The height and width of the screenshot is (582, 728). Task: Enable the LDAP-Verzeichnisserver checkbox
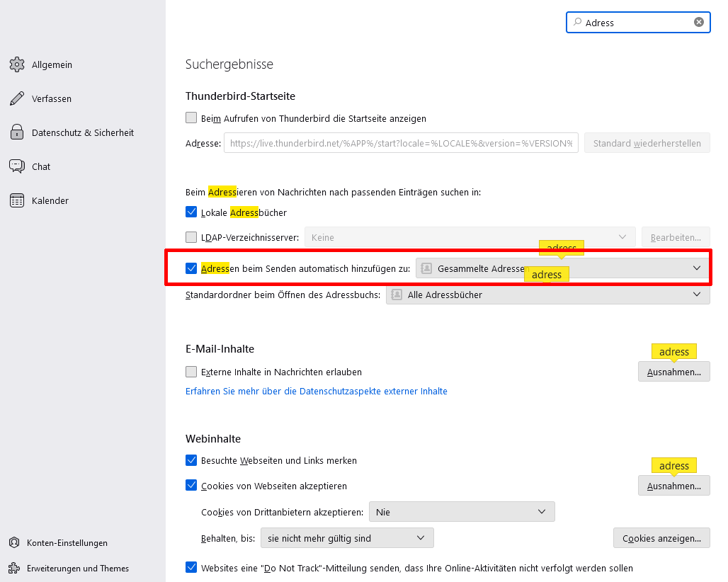pyautogui.click(x=191, y=237)
